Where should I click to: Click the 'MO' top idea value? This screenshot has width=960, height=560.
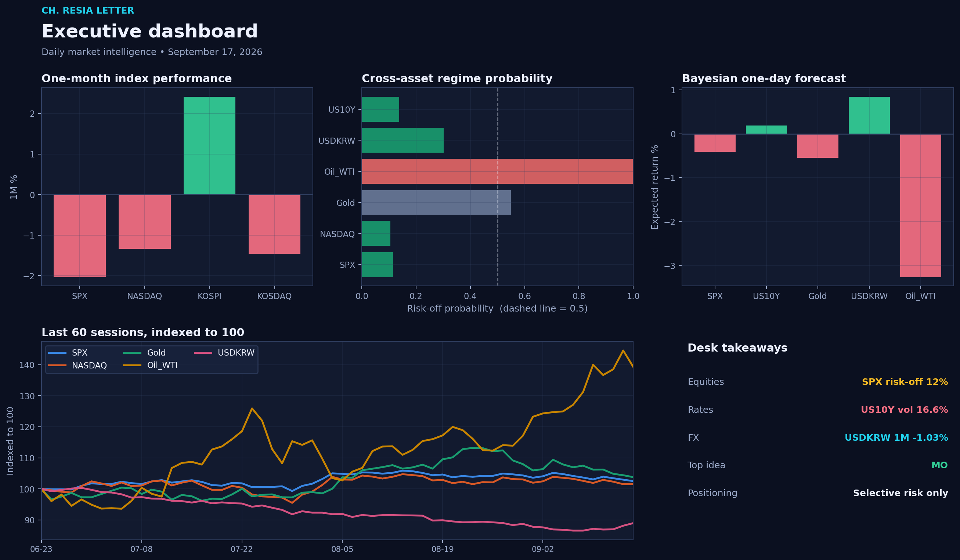pos(939,465)
